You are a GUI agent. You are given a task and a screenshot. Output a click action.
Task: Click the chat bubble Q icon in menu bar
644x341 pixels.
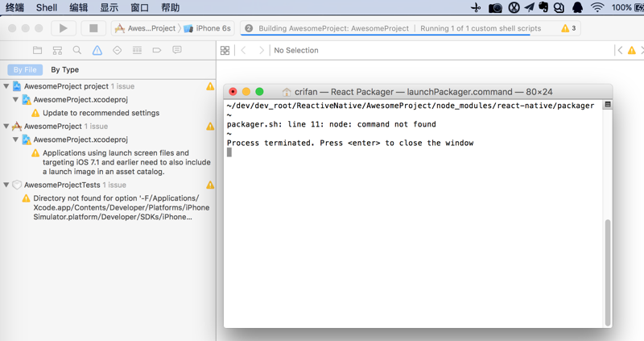pyautogui.click(x=559, y=7)
